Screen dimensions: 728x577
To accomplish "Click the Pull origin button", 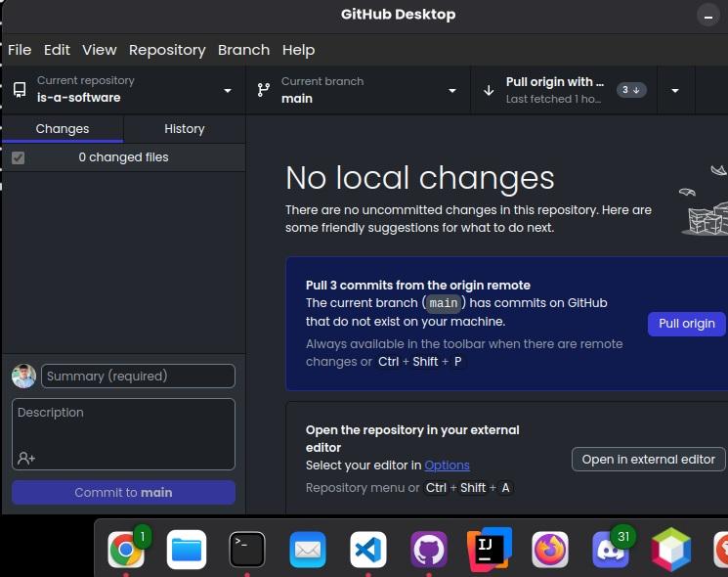I will tap(687, 324).
